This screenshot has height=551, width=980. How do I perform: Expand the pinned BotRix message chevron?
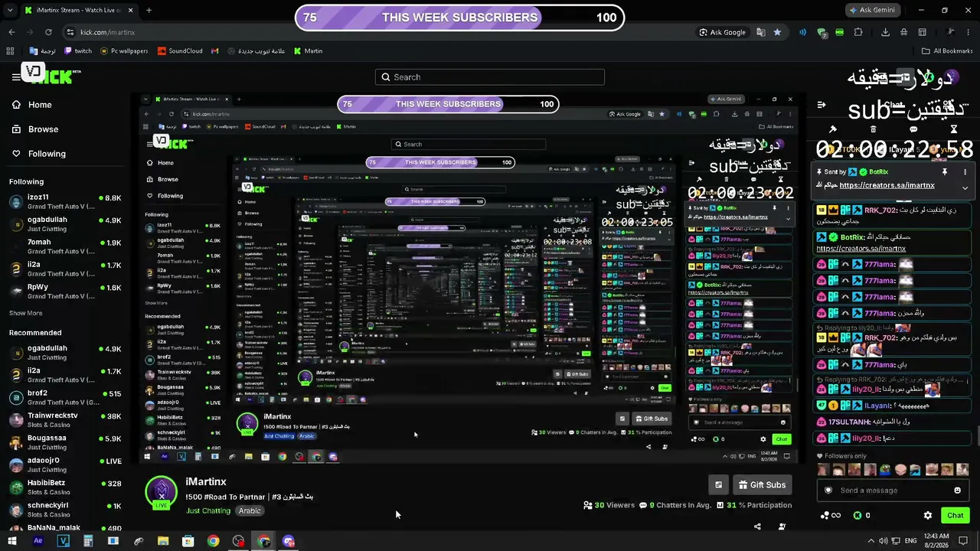point(965,187)
